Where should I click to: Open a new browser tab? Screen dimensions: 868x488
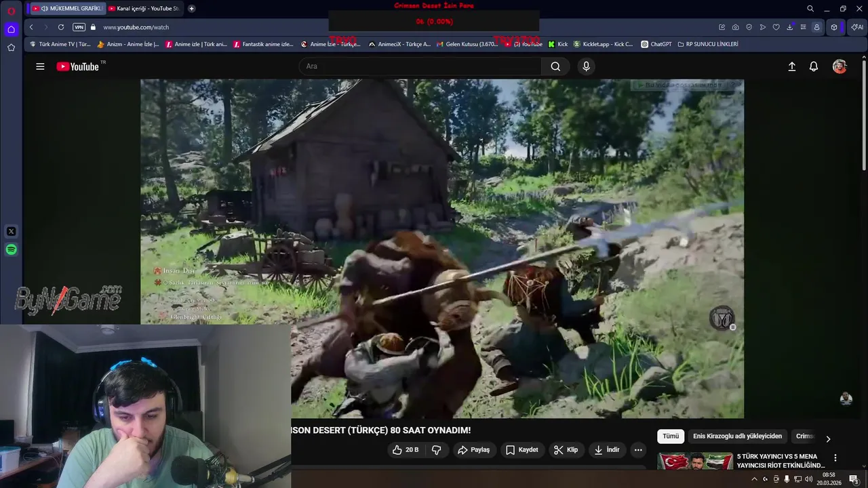pos(191,8)
